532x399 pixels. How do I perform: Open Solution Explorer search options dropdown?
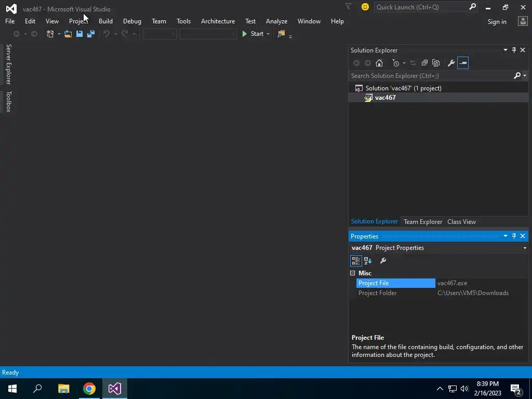click(x=525, y=76)
